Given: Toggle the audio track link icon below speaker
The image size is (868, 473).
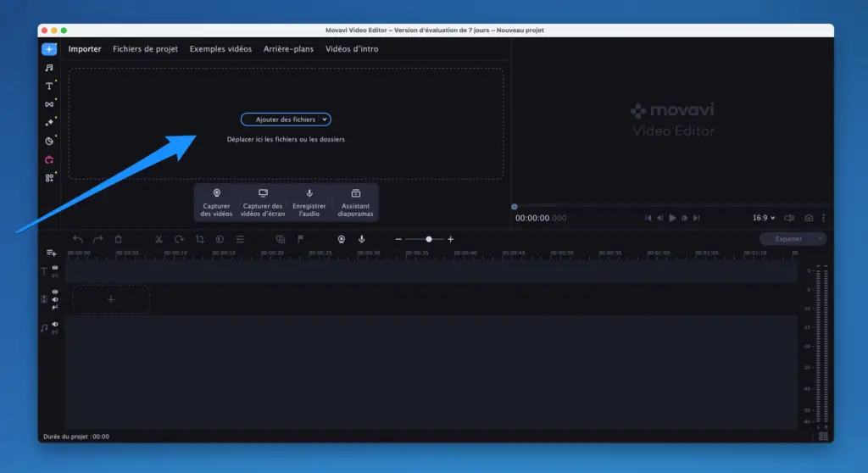Looking at the screenshot, I should pyautogui.click(x=55, y=332).
